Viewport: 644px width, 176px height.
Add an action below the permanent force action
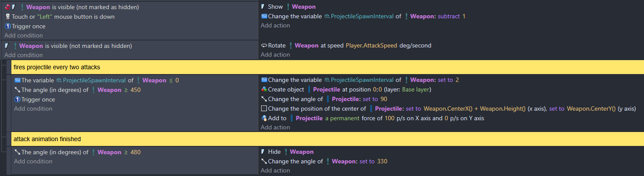tap(275, 128)
